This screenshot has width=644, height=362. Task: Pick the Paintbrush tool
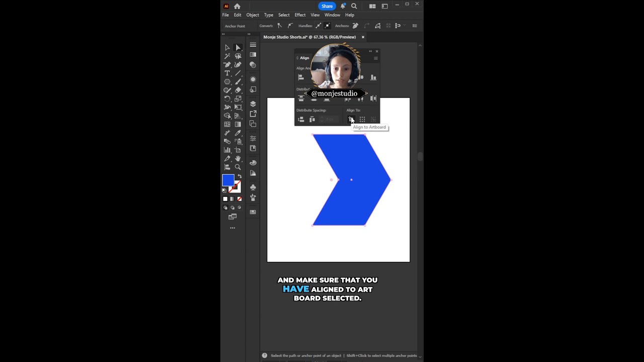[x=238, y=82]
